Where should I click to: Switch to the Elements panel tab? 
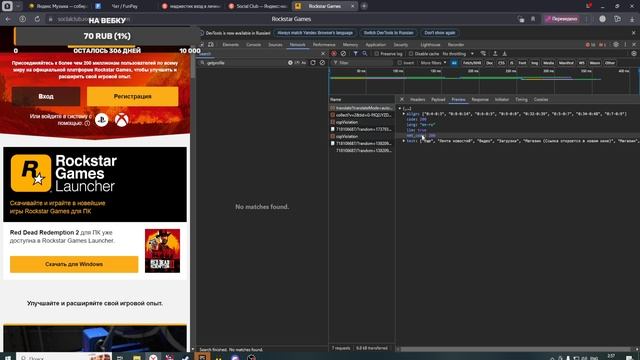[x=231, y=44]
